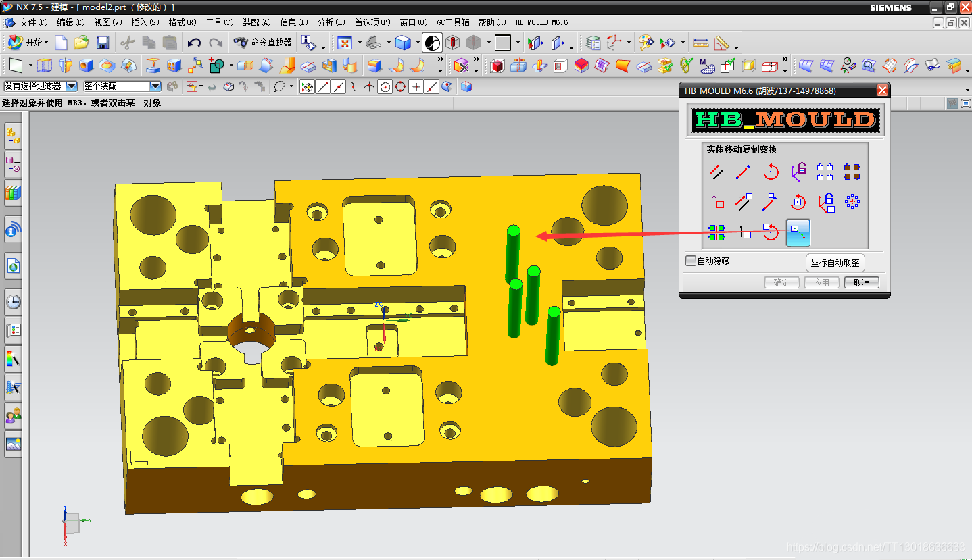Image resolution: width=972 pixels, height=560 pixels.
Task: Expand the sketch icon dropdown arrow
Action: (29, 66)
